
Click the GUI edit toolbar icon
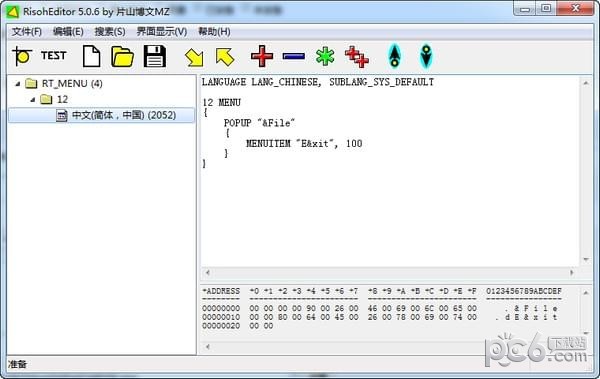click(22, 56)
